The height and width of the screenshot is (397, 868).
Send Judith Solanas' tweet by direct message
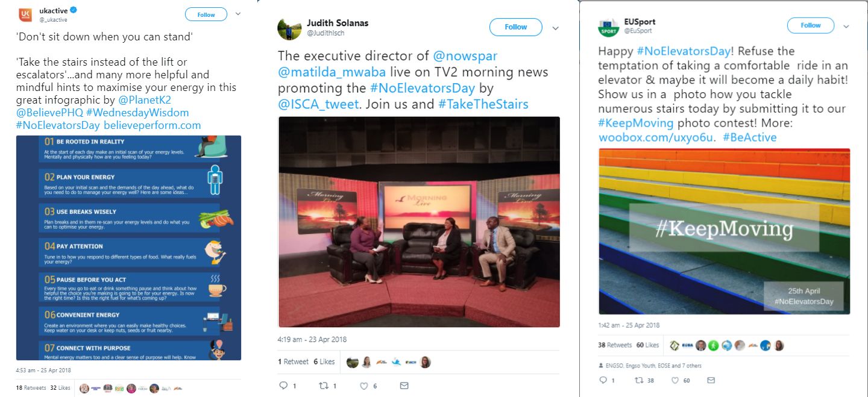pyautogui.click(x=404, y=386)
